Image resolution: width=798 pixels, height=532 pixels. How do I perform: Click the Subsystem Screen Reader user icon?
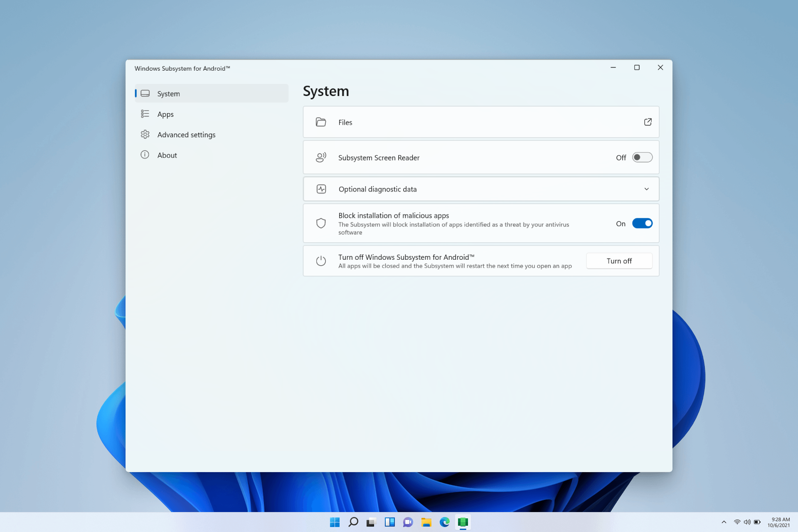click(x=320, y=158)
